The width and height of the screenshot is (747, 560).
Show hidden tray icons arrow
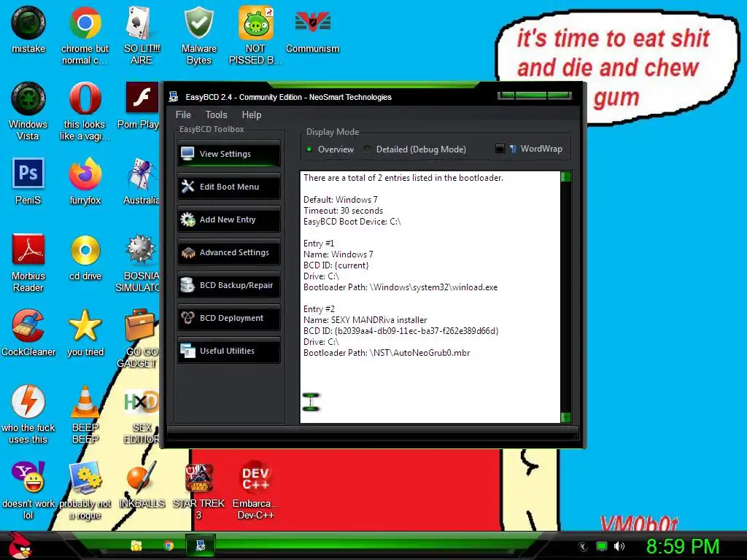tap(582, 546)
